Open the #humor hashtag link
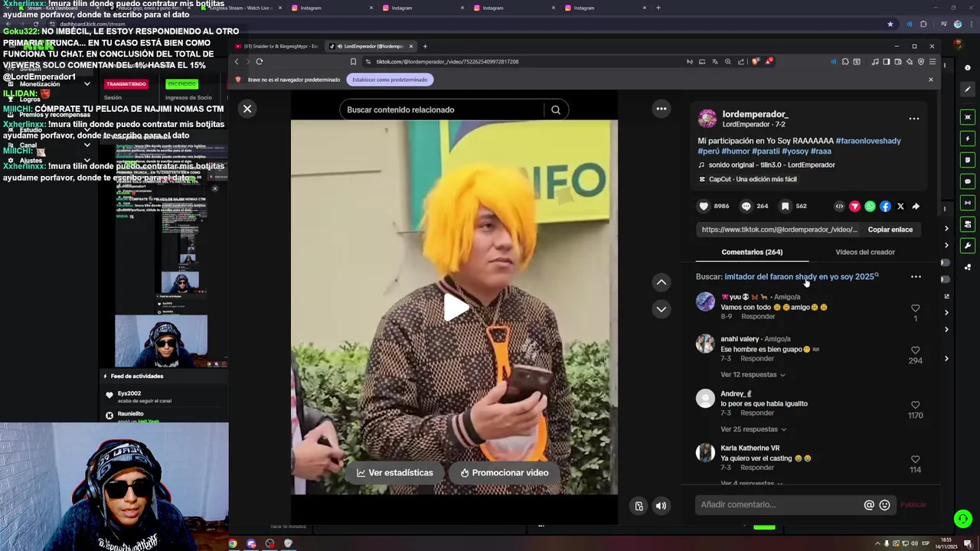 click(735, 152)
